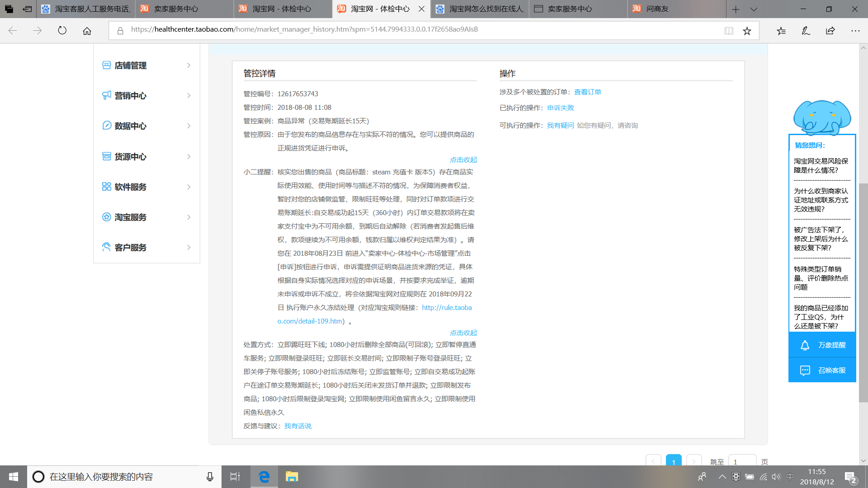Open Windows Start menu
This screenshot has width=868, height=488.
point(14,477)
